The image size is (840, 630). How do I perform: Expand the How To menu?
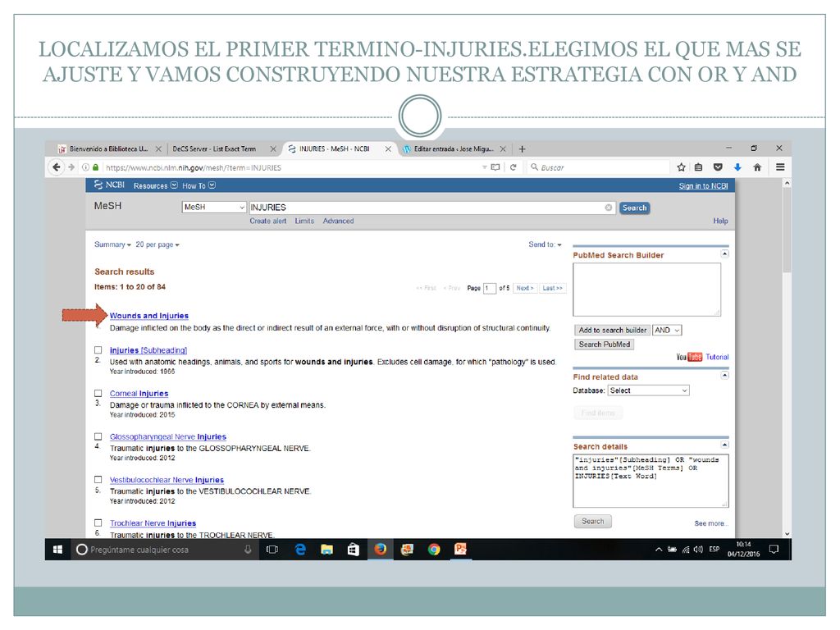[x=199, y=185]
